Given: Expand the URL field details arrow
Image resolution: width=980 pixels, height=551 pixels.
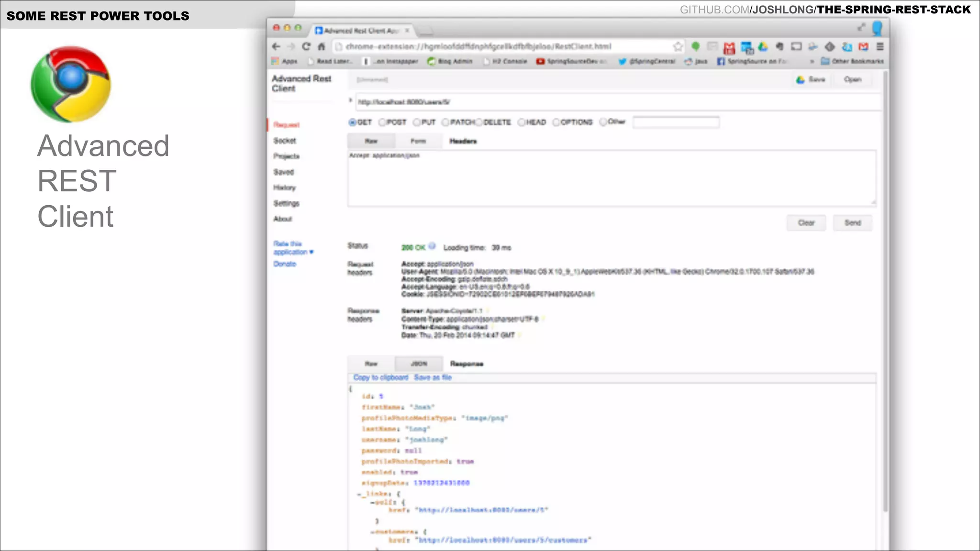Looking at the screenshot, I should click(x=351, y=100).
